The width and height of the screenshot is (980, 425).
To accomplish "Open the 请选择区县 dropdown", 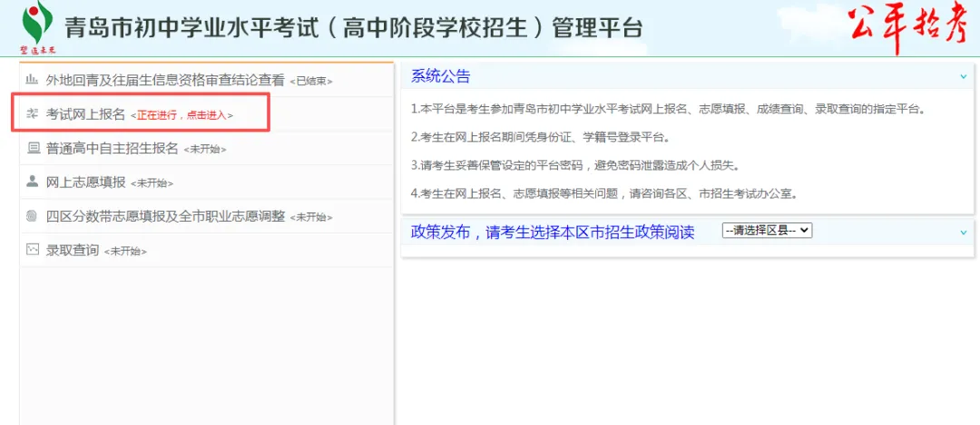I will click(x=766, y=231).
